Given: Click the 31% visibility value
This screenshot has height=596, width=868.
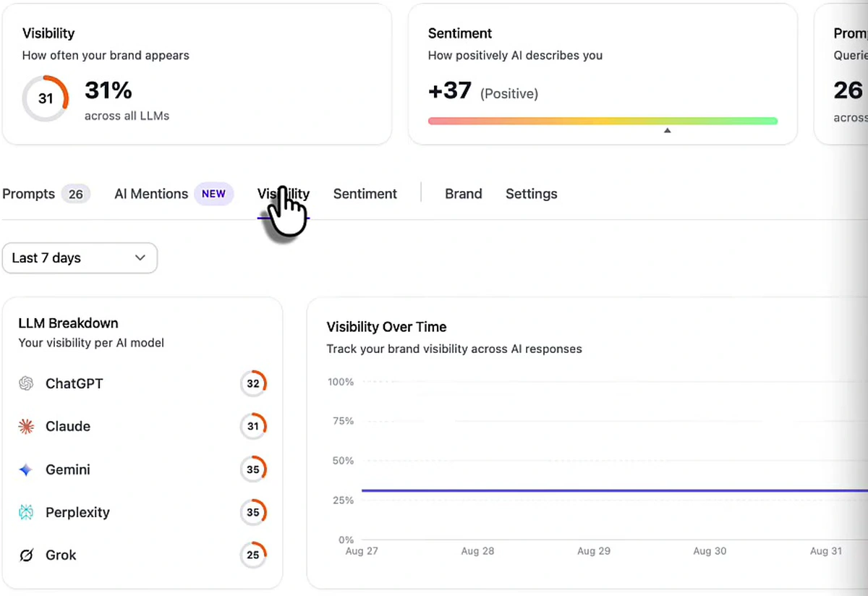Looking at the screenshot, I should click(x=109, y=90).
